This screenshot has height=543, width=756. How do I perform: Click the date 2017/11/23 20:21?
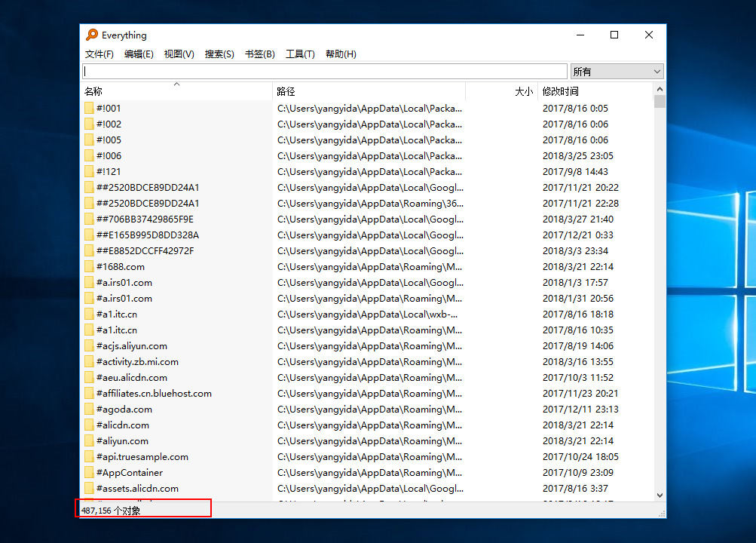pos(580,394)
